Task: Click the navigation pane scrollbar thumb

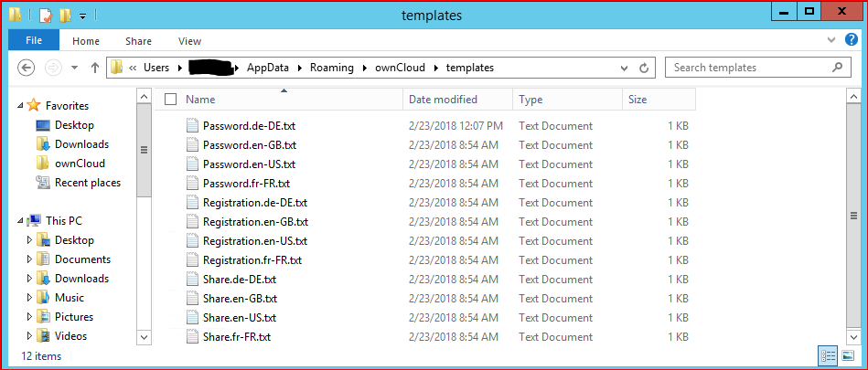Action: [144, 150]
